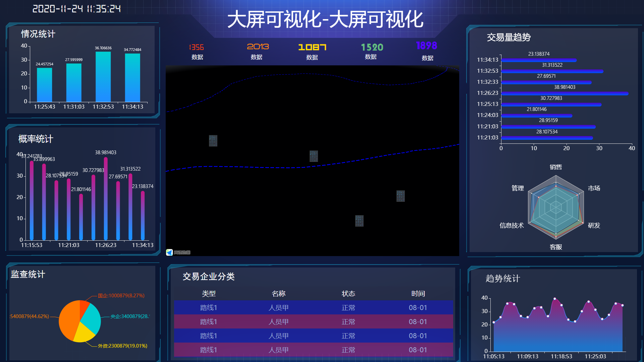Click the 38.981403 horizontal bar at 11:26:23

[x=564, y=94]
